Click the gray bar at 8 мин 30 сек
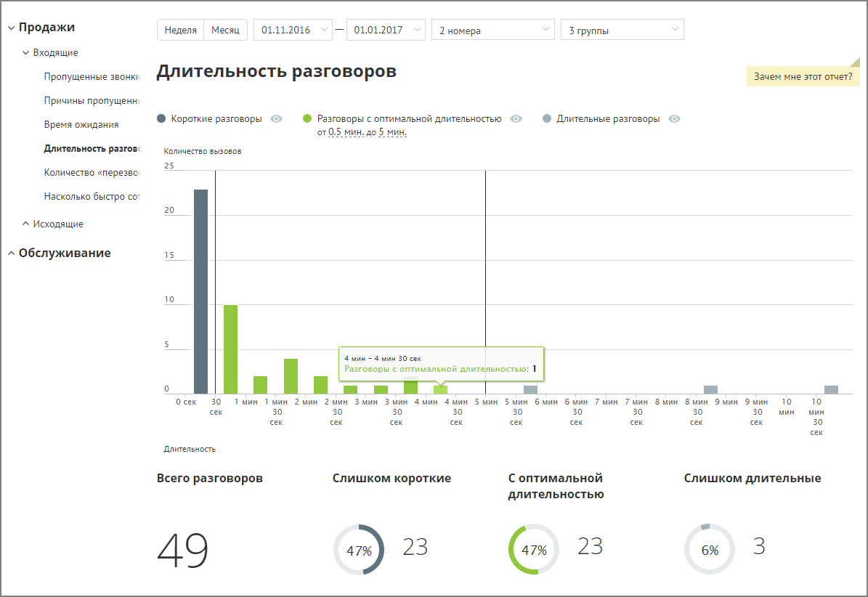Viewport: 868px width, 597px height. tap(711, 390)
